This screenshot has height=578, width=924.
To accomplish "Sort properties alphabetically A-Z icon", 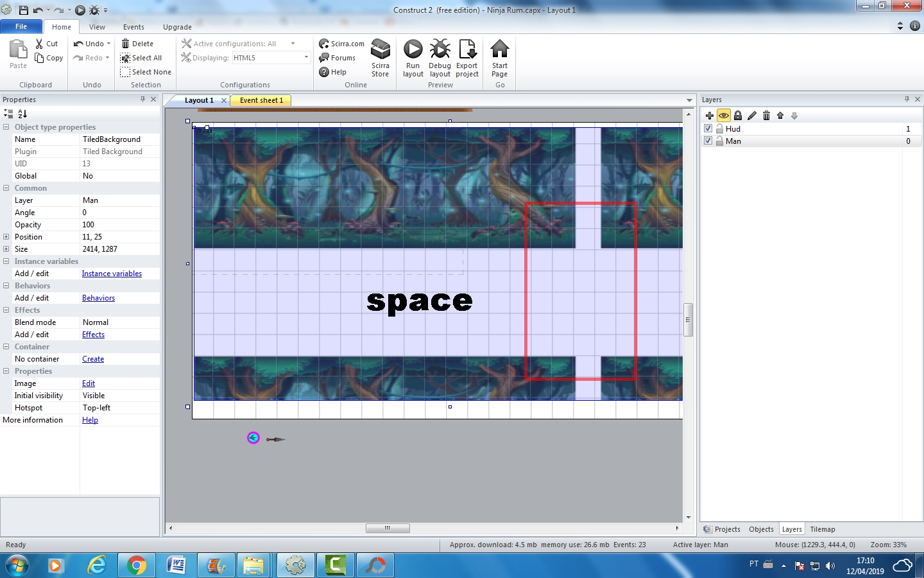I will pyautogui.click(x=22, y=114).
